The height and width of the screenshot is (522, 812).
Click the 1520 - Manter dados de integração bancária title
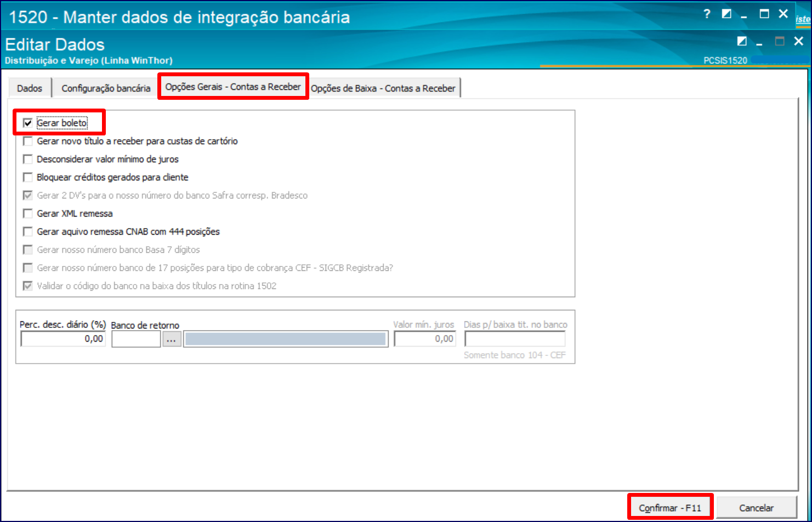[179, 17]
